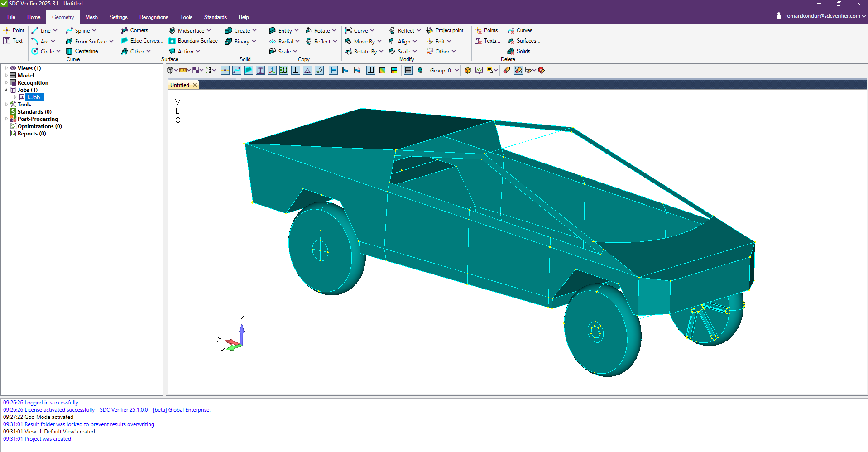Viewport: 868px width, 452px height.
Task: Click the Binary solid button
Action: coord(241,41)
